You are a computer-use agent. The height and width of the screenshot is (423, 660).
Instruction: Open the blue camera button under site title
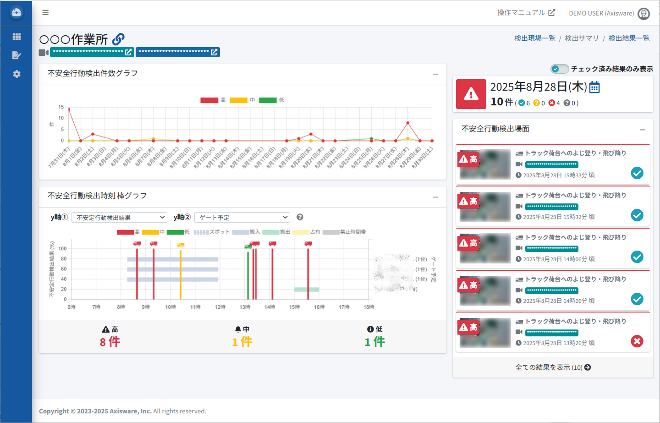[178, 52]
